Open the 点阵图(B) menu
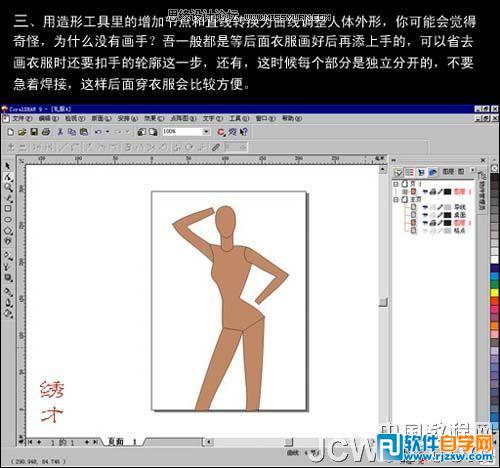 (x=183, y=118)
